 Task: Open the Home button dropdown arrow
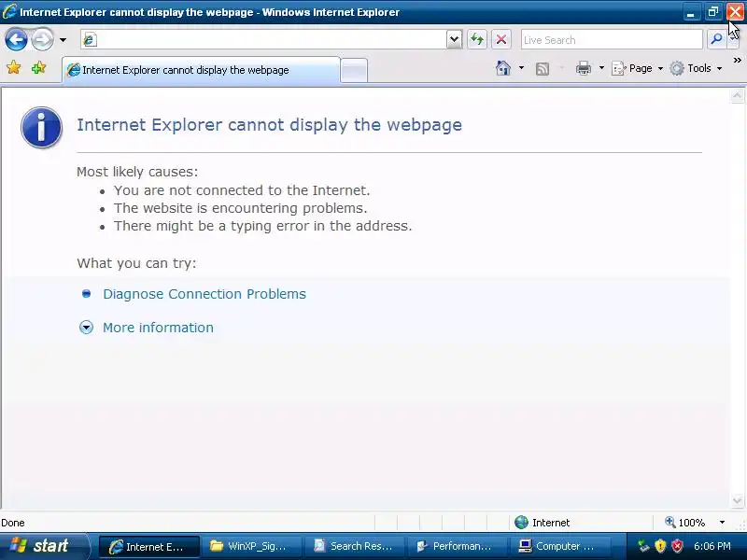[521, 68]
